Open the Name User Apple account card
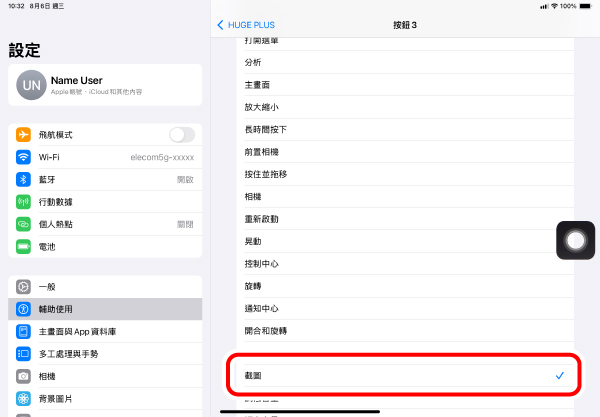The width and height of the screenshot is (600, 417). point(105,85)
